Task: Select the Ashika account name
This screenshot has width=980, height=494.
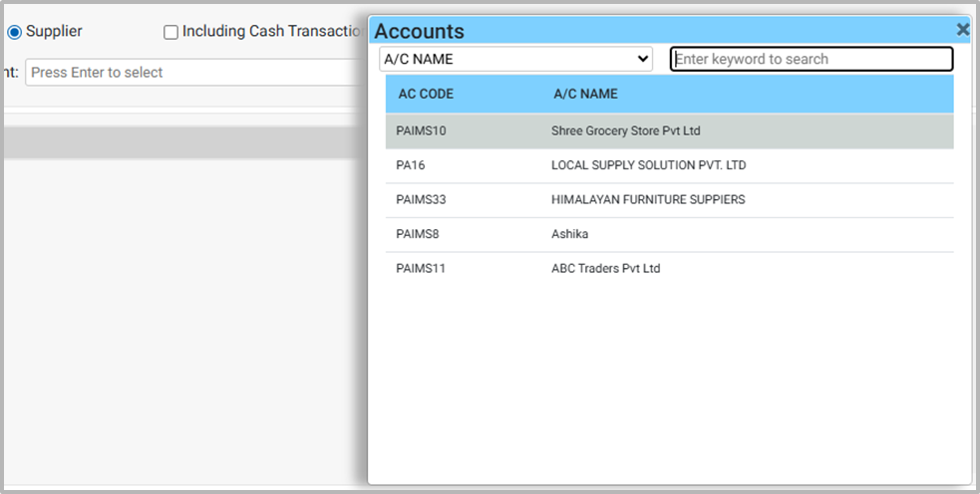Action: [570, 234]
